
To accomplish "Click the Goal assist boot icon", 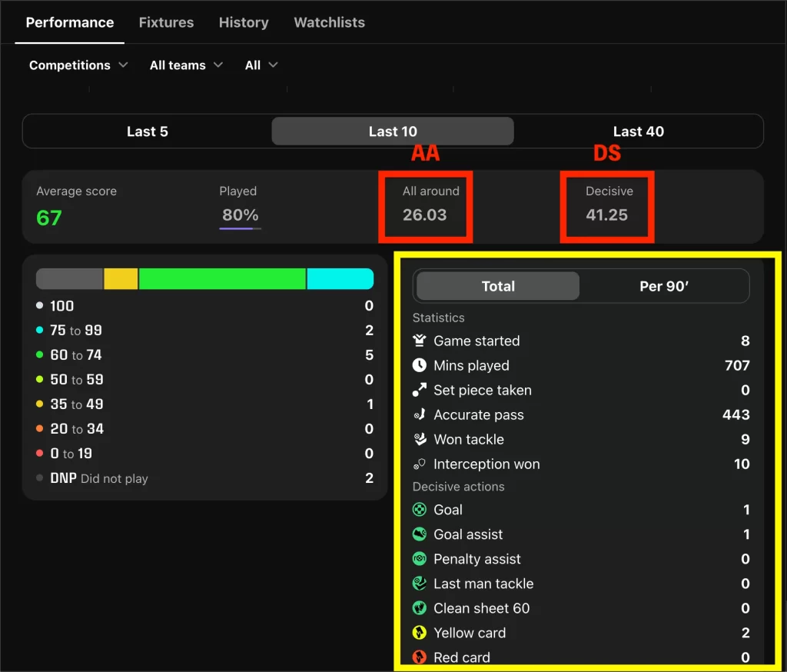I will point(420,534).
